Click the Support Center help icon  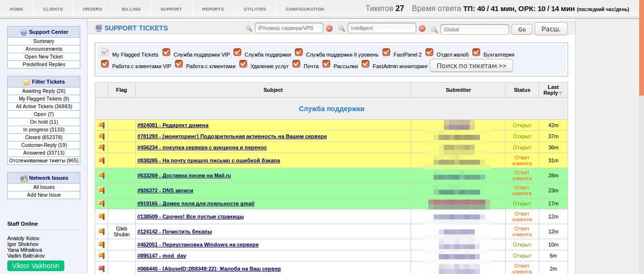pyautogui.click(x=24, y=32)
